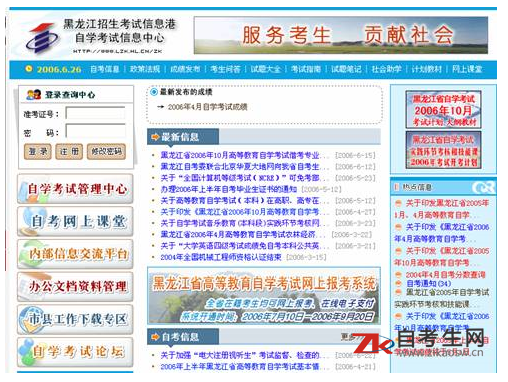Open 自考通知(34) hot link
508x382 pixels.
(x=429, y=284)
